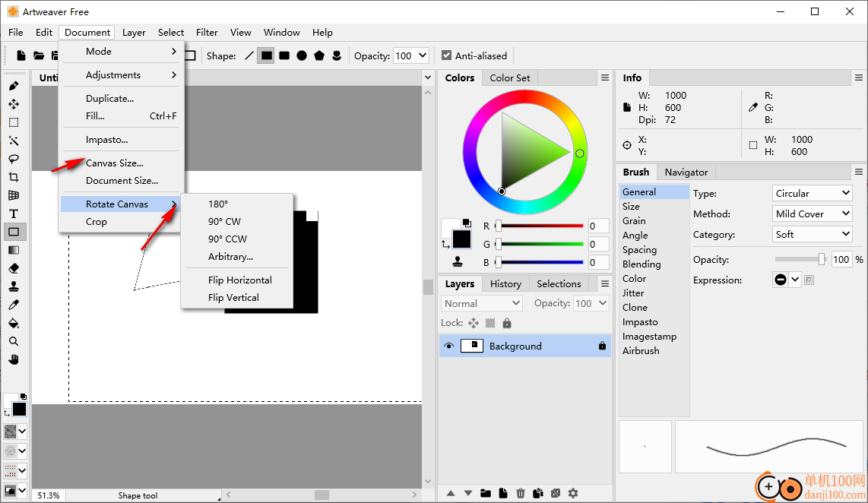
Task: Choose the custom flower shape
Action: click(x=337, y=56)
